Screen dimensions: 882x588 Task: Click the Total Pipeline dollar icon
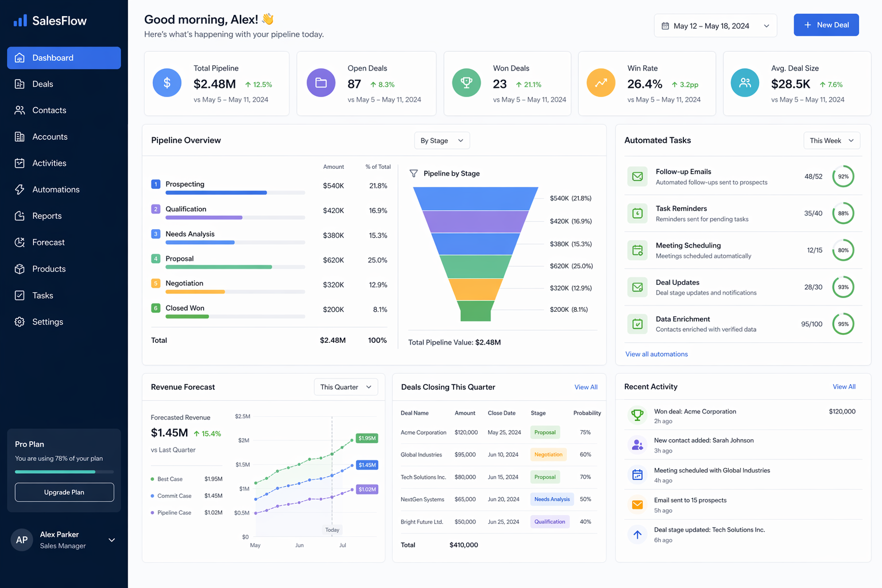(x=167, y=83)
